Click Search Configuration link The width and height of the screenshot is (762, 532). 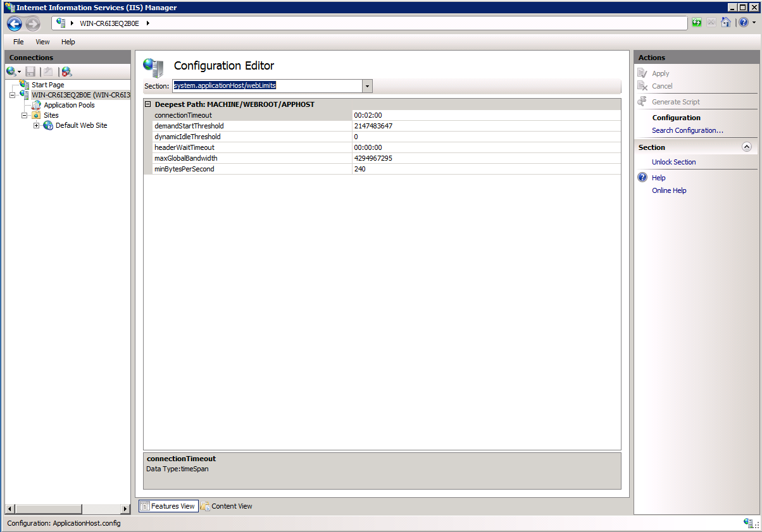(x=687, y=130)
